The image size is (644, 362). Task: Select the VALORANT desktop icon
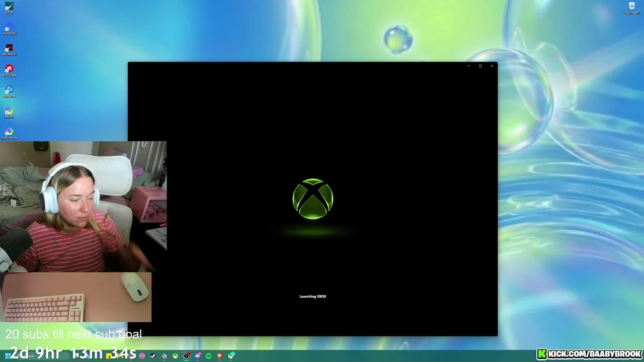point(9,50)
